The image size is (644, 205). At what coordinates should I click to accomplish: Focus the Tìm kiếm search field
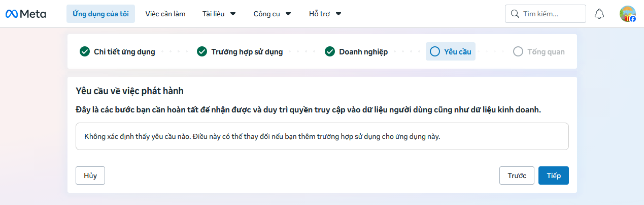[546, 14]
